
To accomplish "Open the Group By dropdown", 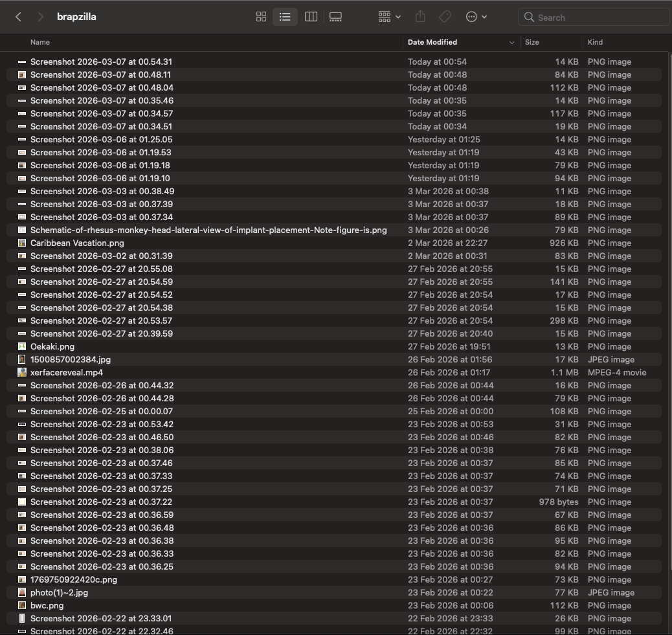I will coord(389,17).
